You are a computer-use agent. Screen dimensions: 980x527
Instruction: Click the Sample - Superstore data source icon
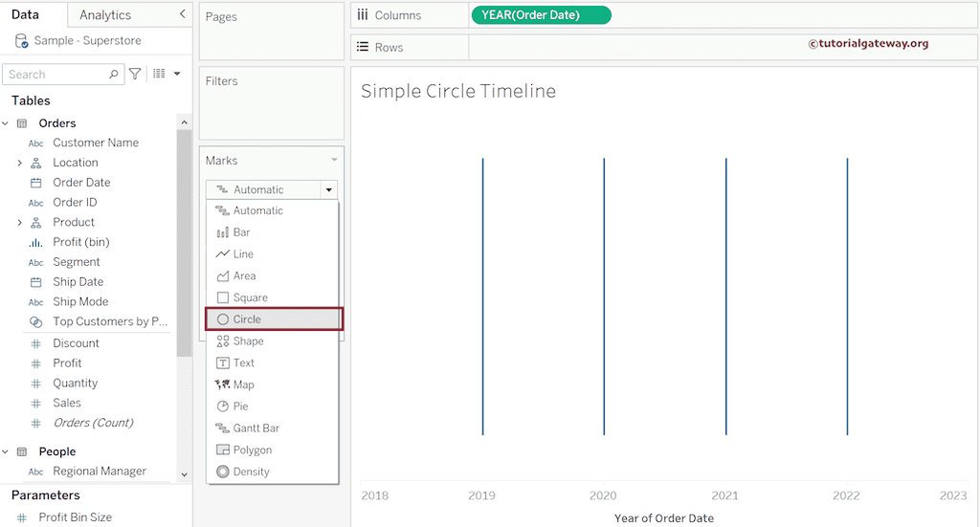(x=21, y=41)
